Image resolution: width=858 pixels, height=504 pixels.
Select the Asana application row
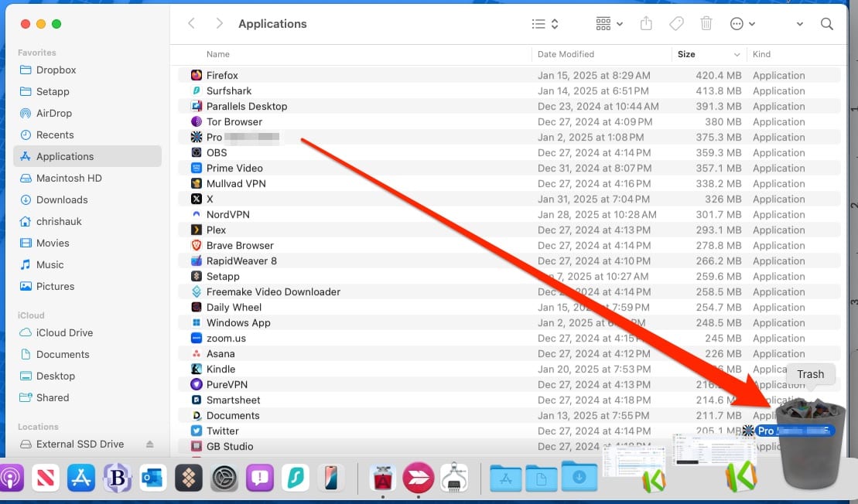tap(509, 354)
